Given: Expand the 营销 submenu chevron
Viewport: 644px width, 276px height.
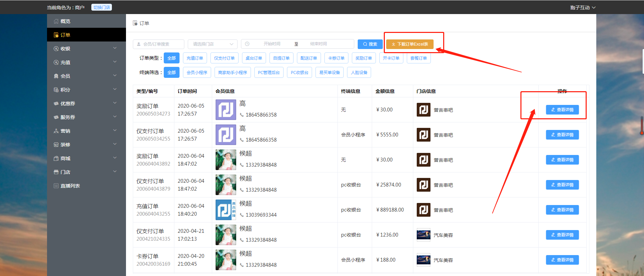Looking at the screenshot, I should 115,131.
